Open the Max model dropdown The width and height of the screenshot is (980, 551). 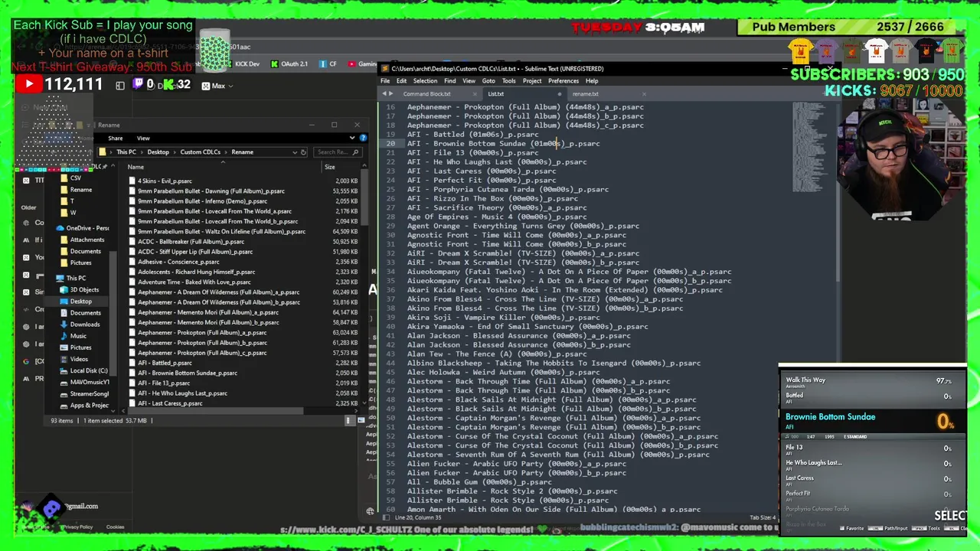218,86
